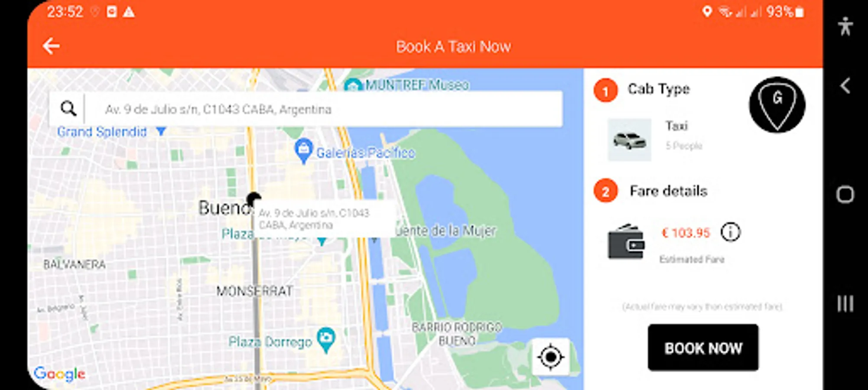
Task: Click the BOOK NOW button
Action: coord(703,348)
